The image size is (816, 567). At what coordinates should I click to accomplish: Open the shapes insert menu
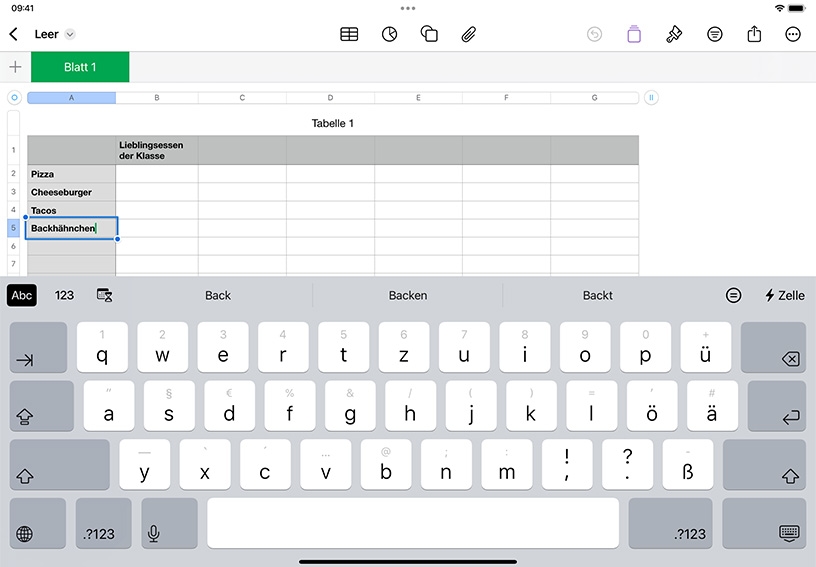429,34
